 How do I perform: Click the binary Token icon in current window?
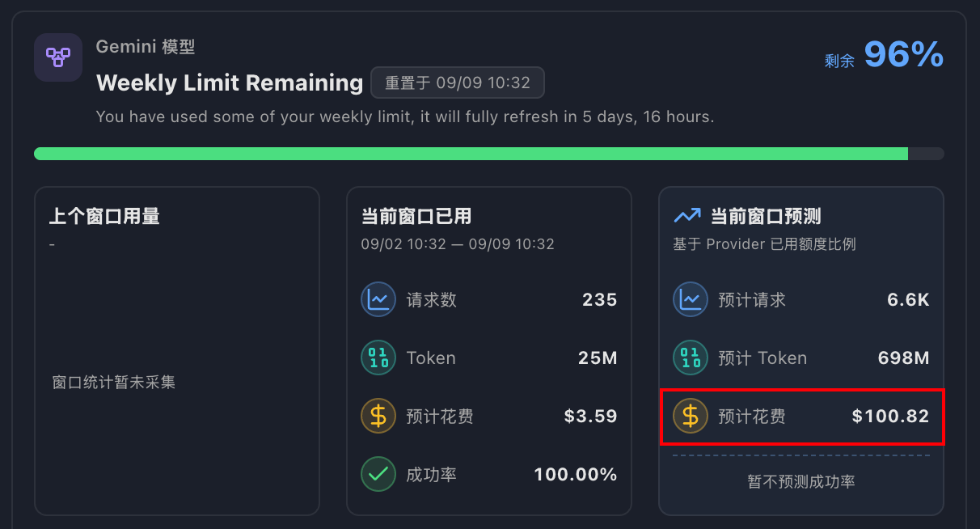pos(378,358)
